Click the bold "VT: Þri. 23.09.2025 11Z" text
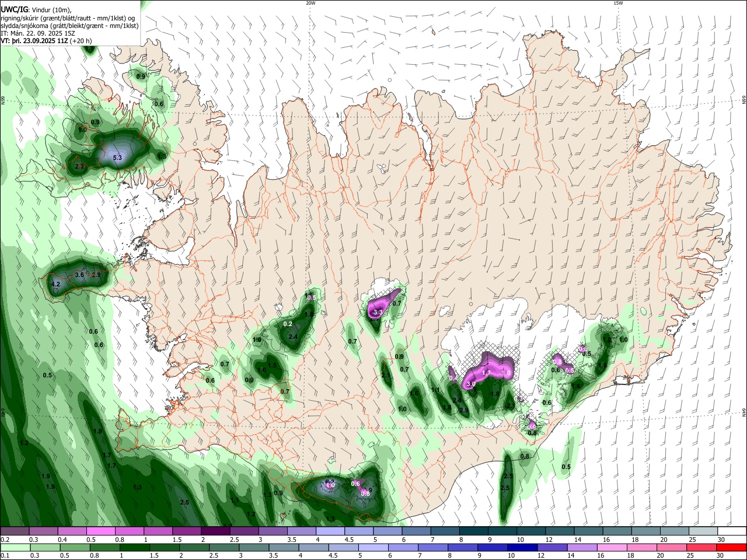Viewport: 747px width, 560px height. tap(34, 41)
